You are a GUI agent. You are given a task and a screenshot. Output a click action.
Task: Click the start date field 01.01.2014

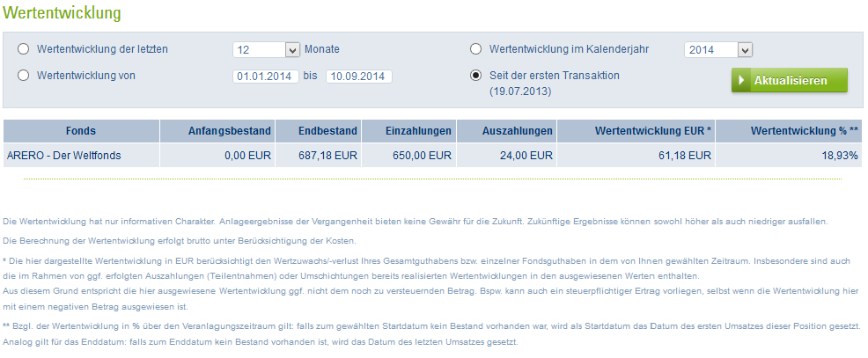click(x=266, y=77)
